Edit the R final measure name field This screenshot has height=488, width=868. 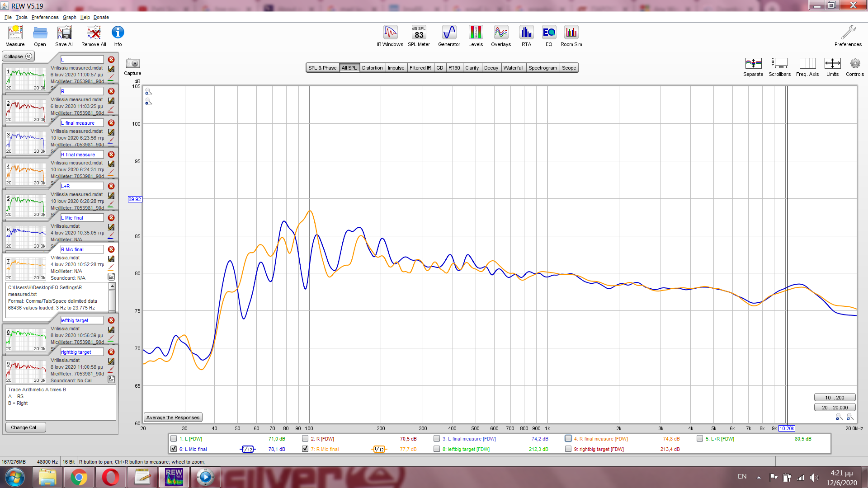pyautogui.click(x=82, y=155)
